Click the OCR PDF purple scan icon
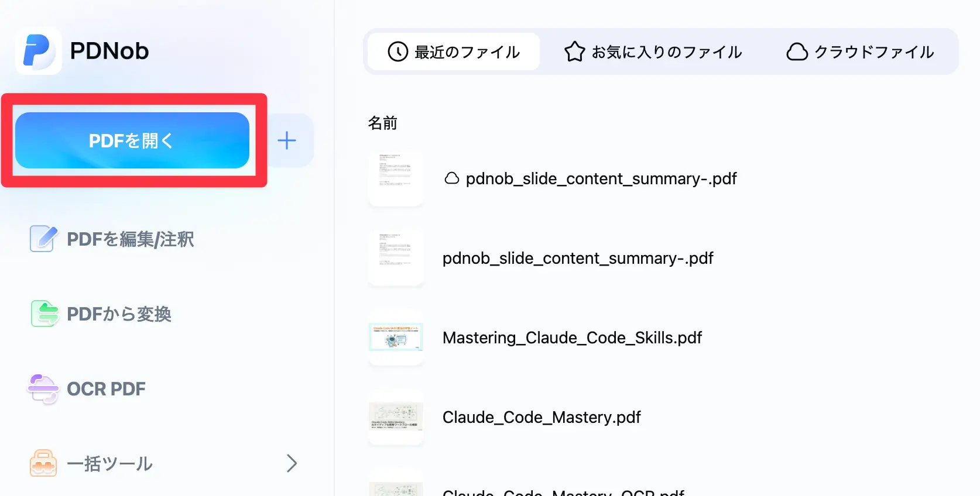 43,389
